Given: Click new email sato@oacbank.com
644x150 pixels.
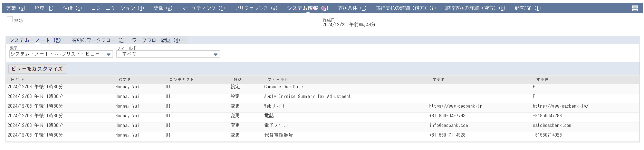Looking at the screenshot, I should coord(552,126).
